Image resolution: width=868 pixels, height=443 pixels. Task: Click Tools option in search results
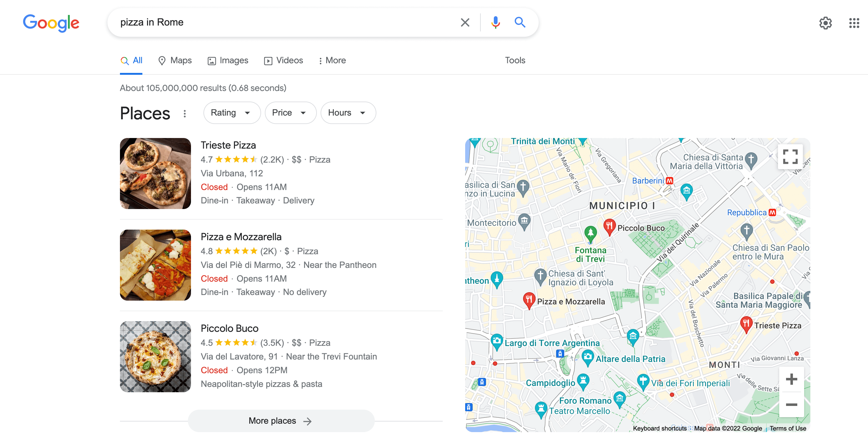coord(514,60)
